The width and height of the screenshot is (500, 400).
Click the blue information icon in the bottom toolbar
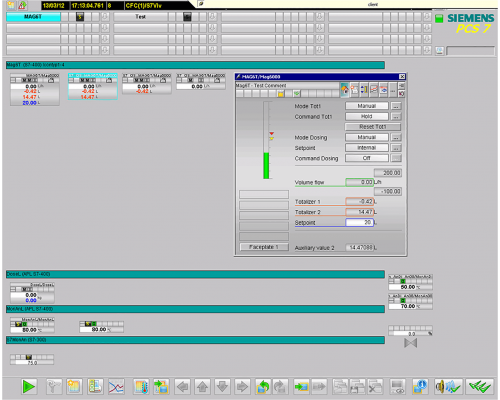tap(420, 387)
